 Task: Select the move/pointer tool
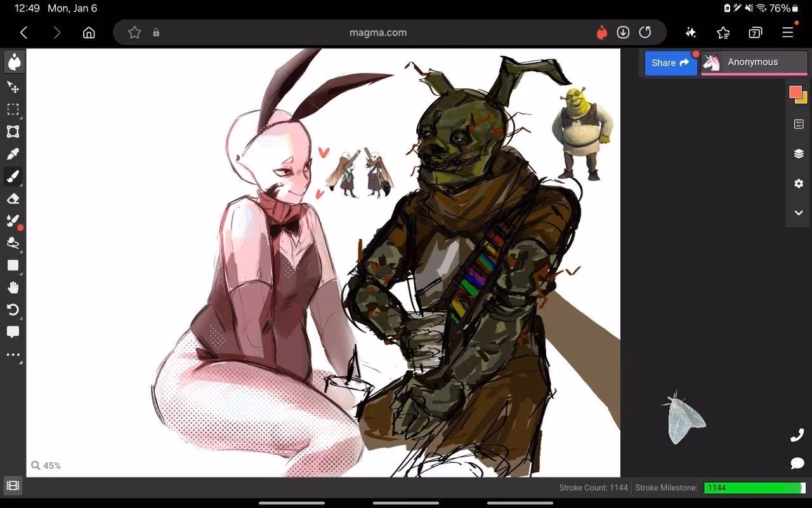coord(13,87)
